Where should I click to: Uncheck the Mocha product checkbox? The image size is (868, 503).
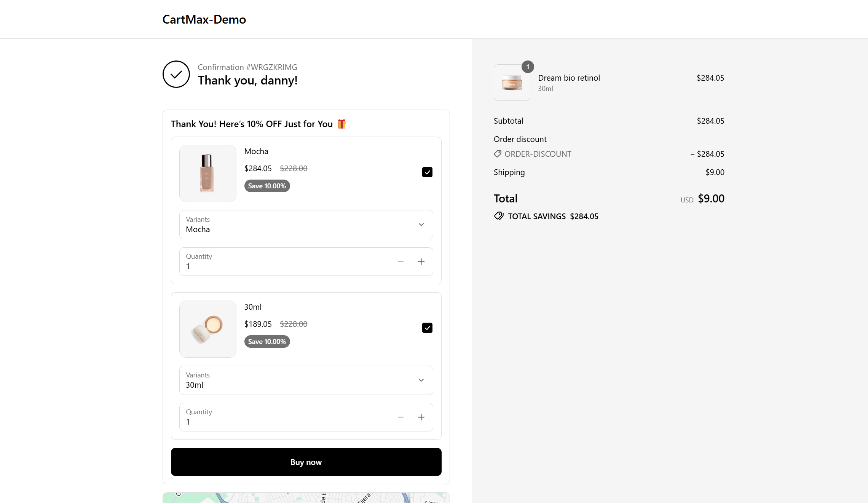[x=427, y=172]
